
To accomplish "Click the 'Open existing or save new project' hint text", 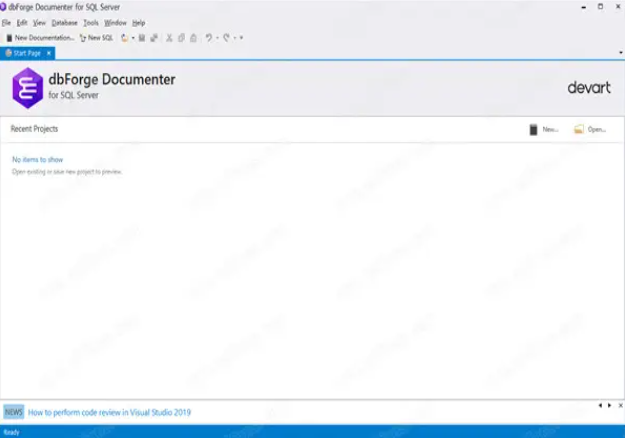I will tap(67, 172).
